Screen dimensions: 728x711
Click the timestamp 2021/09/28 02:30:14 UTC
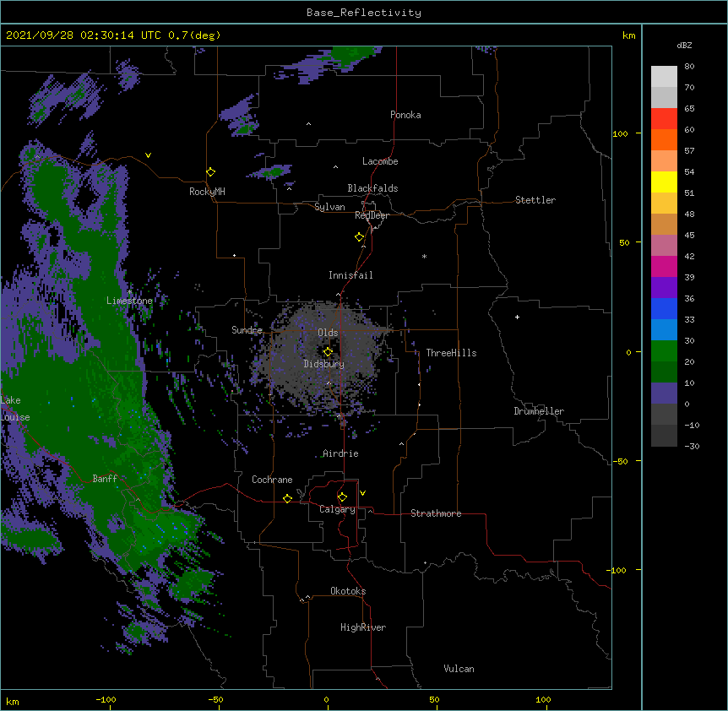pyautogui.click(x=84, y=35)
